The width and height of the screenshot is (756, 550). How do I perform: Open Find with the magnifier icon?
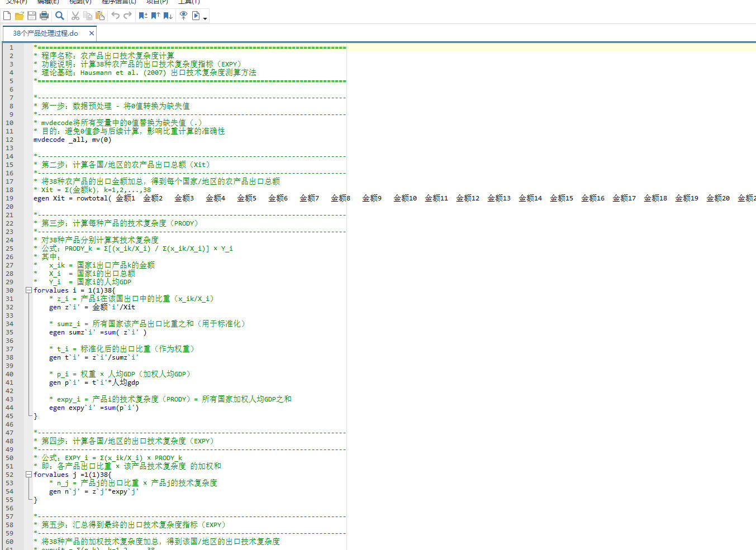60,16
